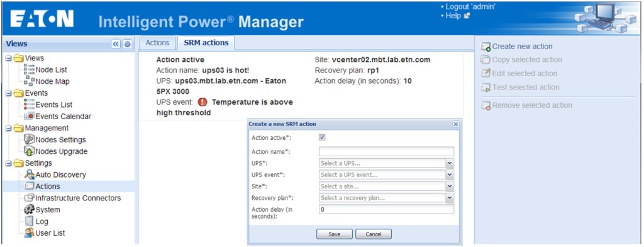Open Nodes Settings wrench icon

[x=30, y=139]
